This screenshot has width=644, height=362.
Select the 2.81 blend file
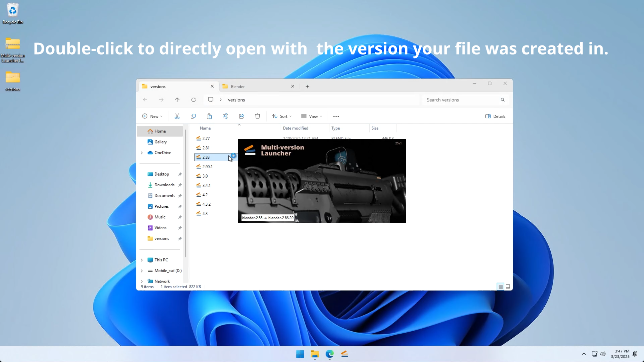tap(206, 148)
